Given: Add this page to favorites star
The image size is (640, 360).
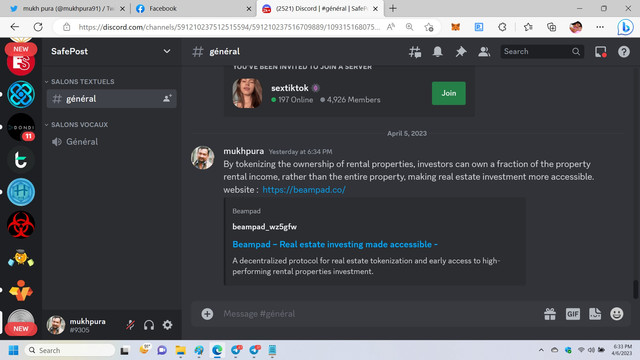Looking at the screenshot, I should coord(429,27).
